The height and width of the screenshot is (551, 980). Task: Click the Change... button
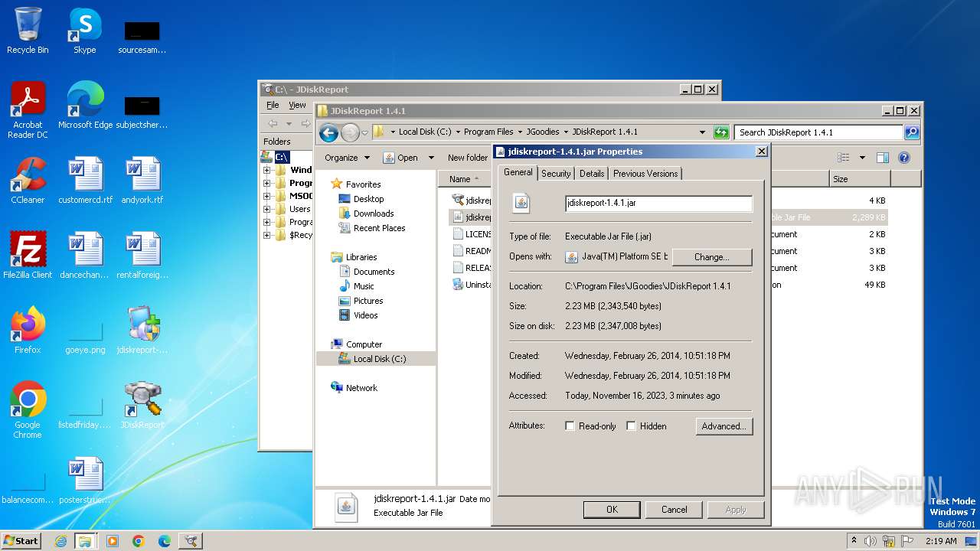pyautogui.click(x=711, y=257)
